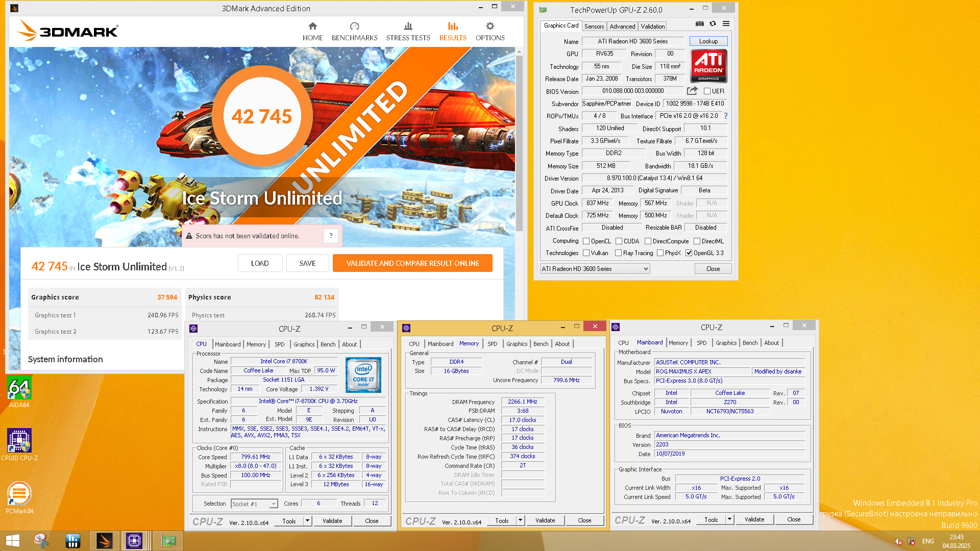Click GPU-Z Name field ATI Radeon HD 3600
Screen dimensions: 980x551
[x=632, y=41]
